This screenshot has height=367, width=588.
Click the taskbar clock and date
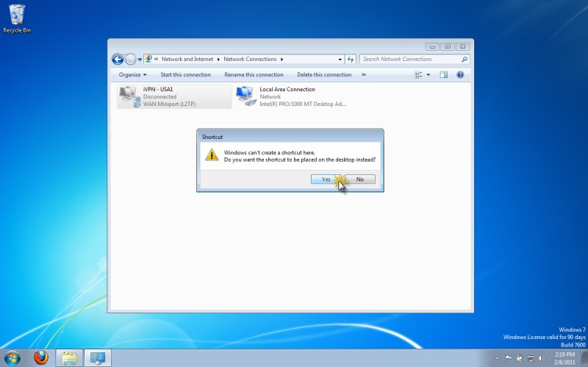click(x=564, y=358)
